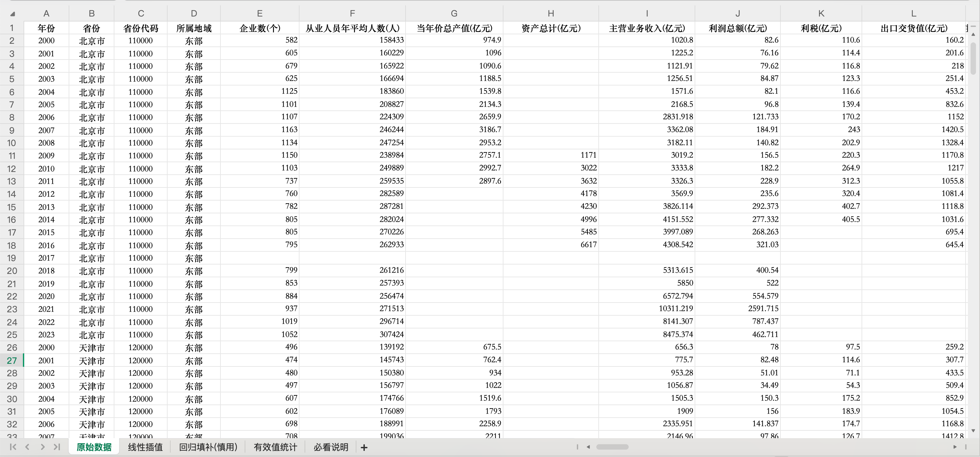This screenshot has height=457, width=980.
Task: Switch to the 必看说明 sheet tab
Action: pyautogui.click(x=331, y=447)
